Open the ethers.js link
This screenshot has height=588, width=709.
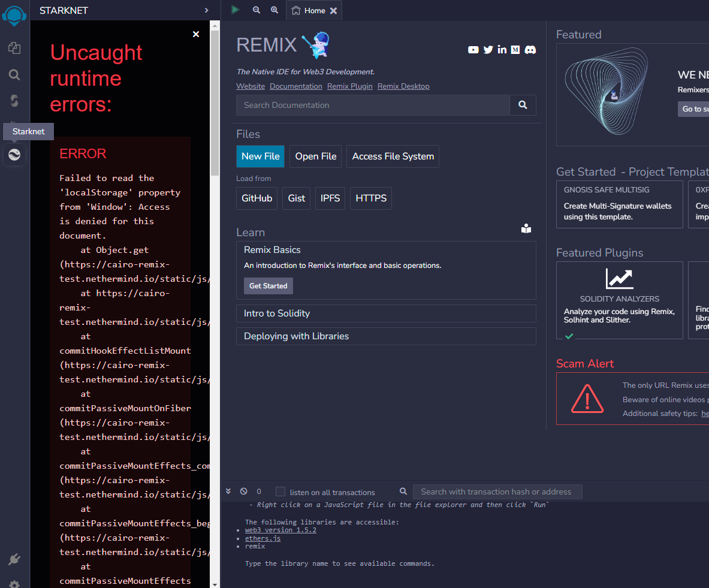[263, 538]
